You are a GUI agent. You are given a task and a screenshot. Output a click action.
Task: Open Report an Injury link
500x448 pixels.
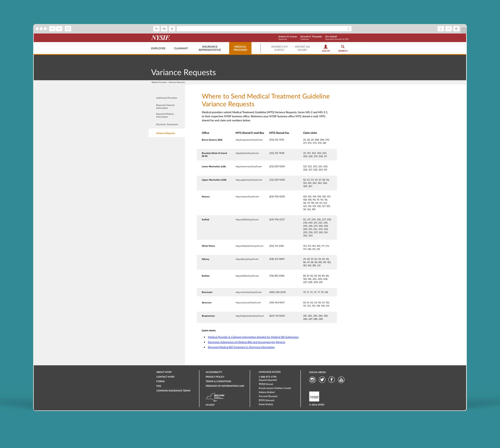pos(302,48)
